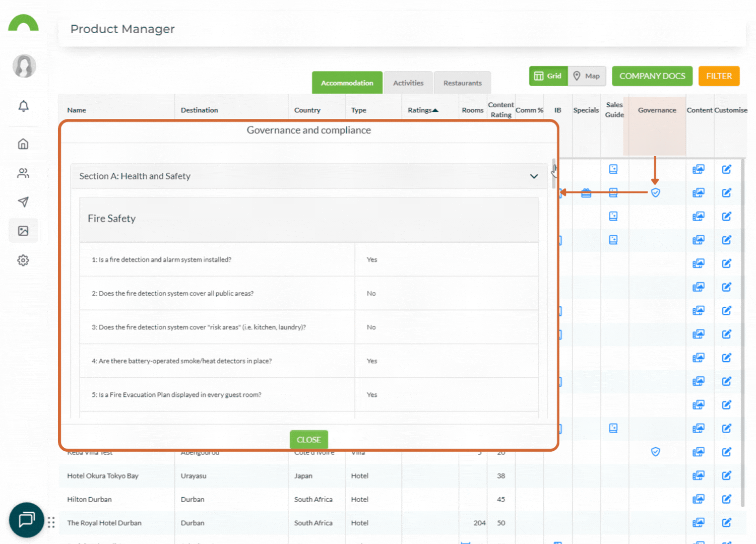Select the Home icon in the sidebar

[x=23, y=144]
